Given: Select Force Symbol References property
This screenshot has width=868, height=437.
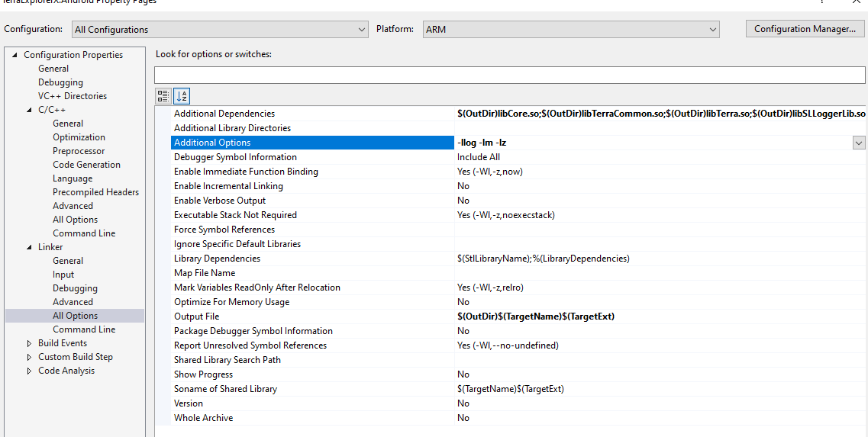Looking at the screenshot, I should pyautogui.click(x=224, y=229).
